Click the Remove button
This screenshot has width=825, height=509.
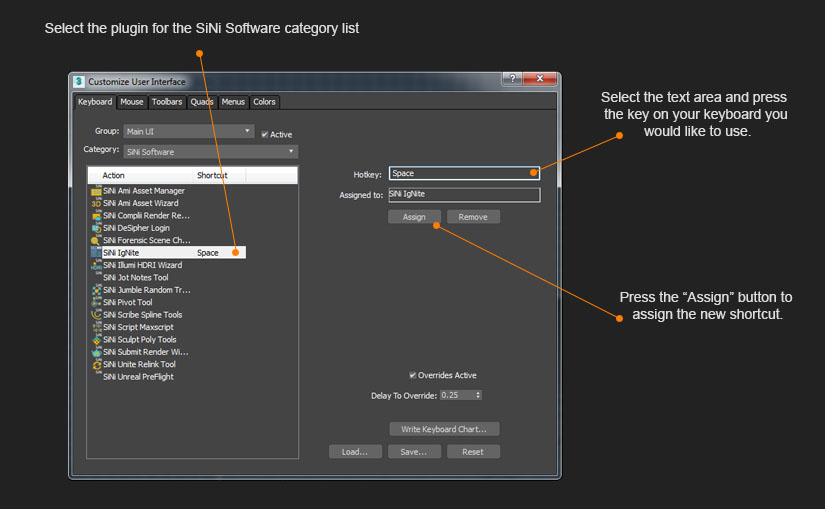click(x=473, y=217)
